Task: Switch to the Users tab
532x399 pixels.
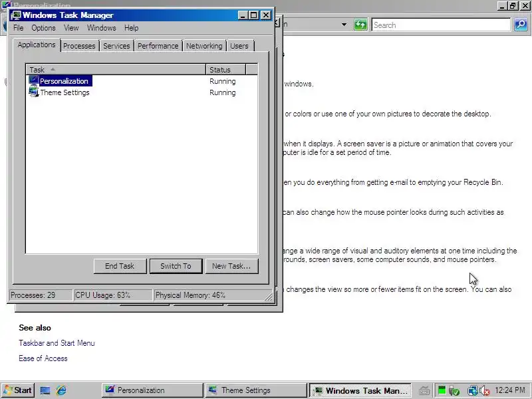Action: 239,46
